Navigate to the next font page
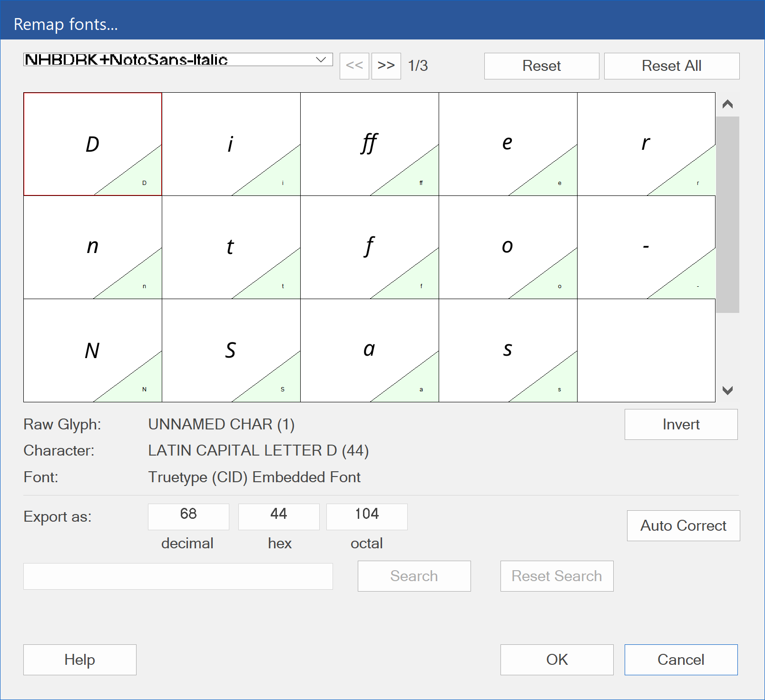The height and width of the screenshot is (700, 765). 386,66
